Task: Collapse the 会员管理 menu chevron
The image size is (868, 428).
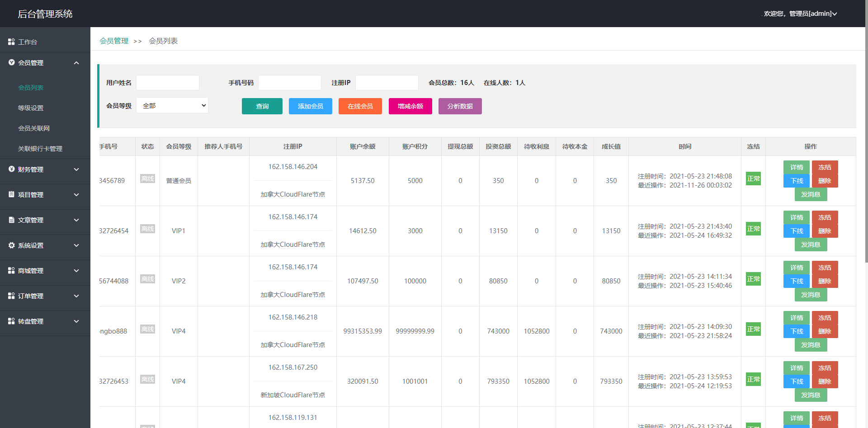Action: click(76, 63)
